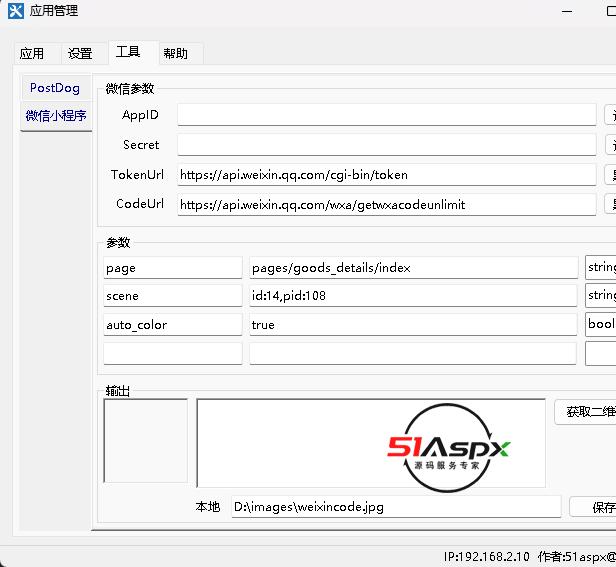Screen dimensions: 616x567
Task: Click the button right of TokenUrl field
Action: pyautogui.click(x=610, y=174)
